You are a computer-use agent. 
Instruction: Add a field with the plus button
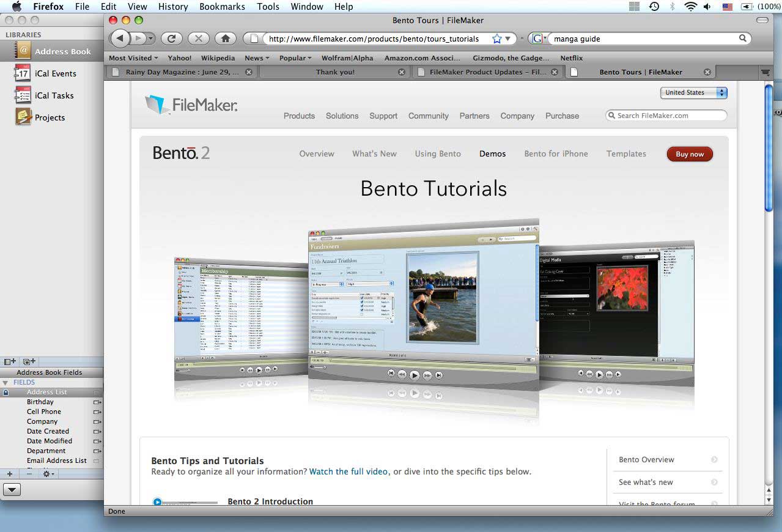coord(9,474)
